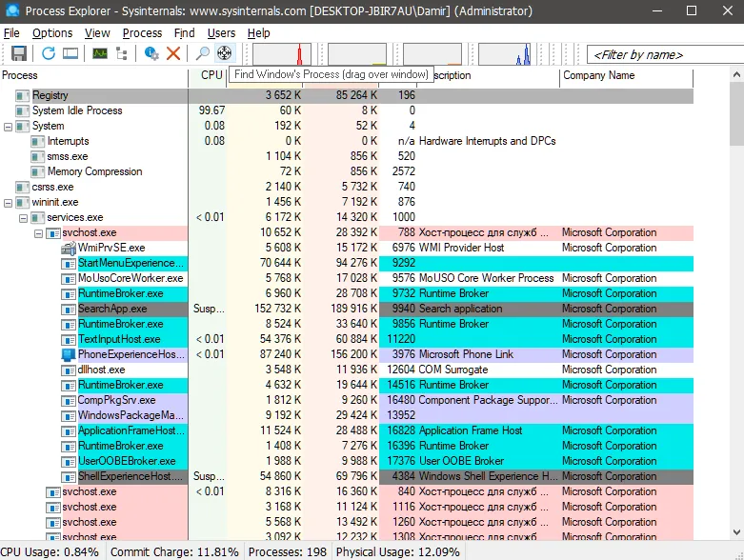Viewport: 744px width, 560px height.
Task: Open the Users menu
Action: 221,33
